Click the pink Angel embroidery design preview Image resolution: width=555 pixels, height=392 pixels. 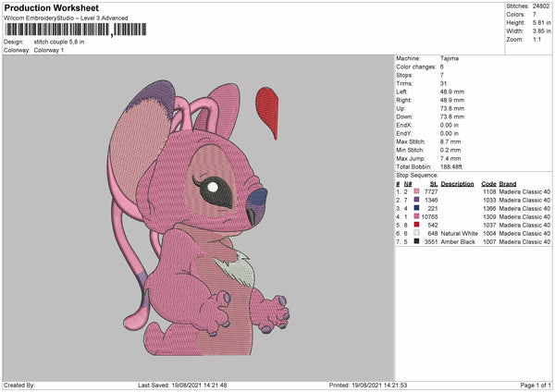198,217
